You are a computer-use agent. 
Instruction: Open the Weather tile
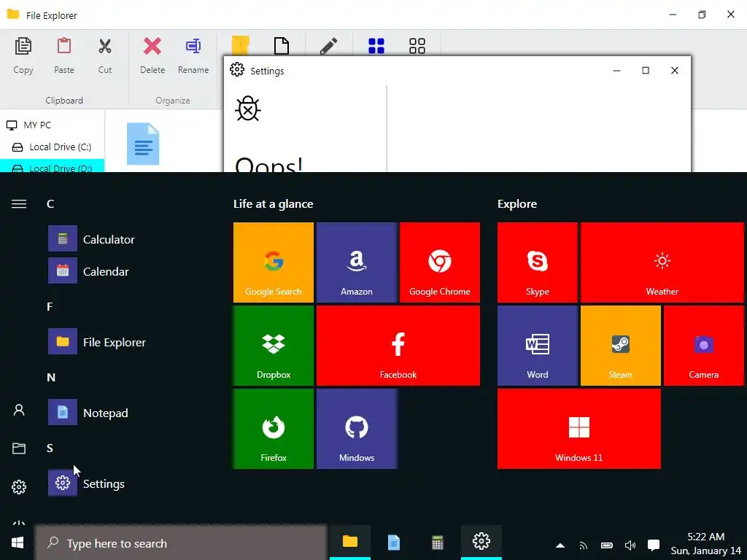coord(662,262)
